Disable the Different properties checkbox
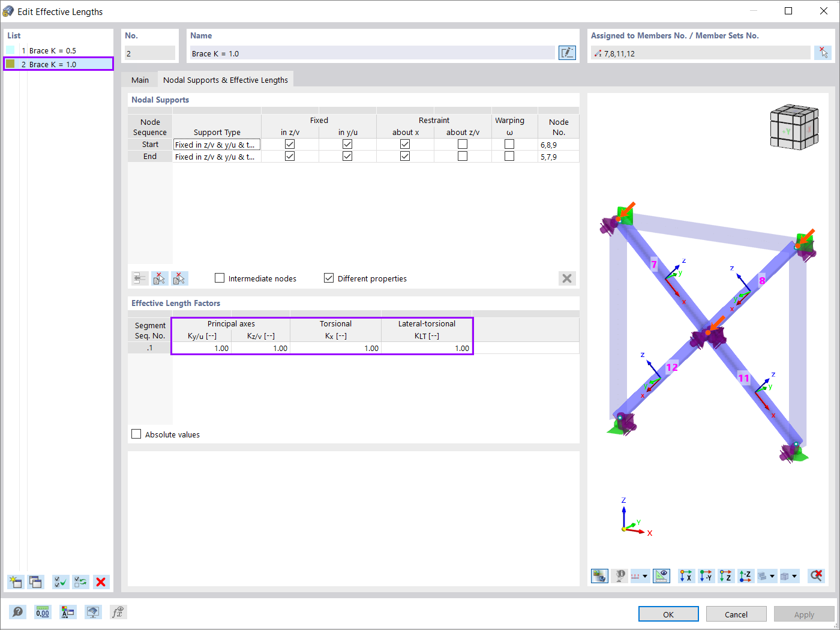Image resolution: width=840 pixels, height=630 pixels. tap(329, 278)
